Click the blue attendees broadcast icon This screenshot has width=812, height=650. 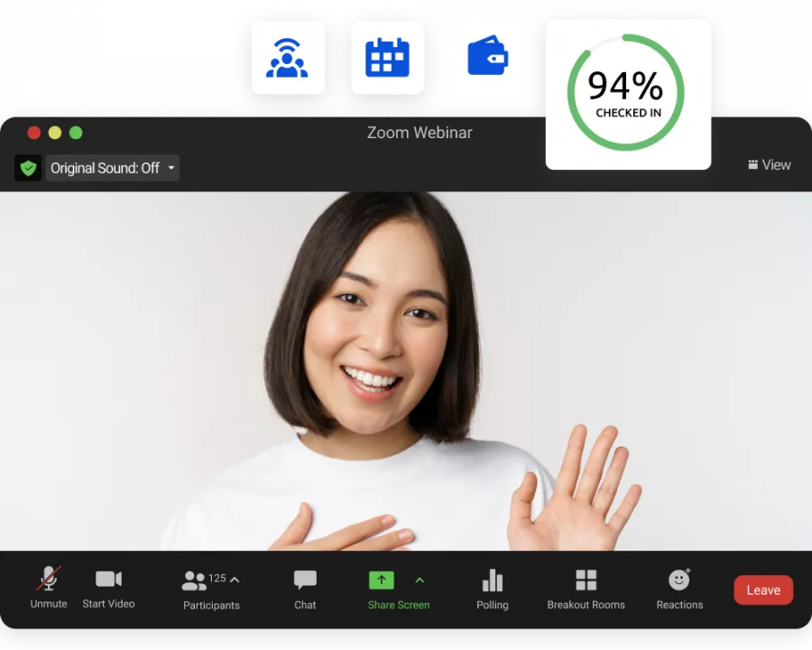[x=287, y=58]
